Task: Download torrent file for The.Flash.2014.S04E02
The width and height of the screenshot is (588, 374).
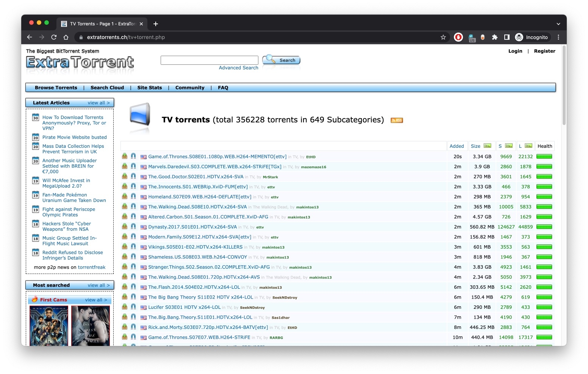Action: tap(124, 287)
